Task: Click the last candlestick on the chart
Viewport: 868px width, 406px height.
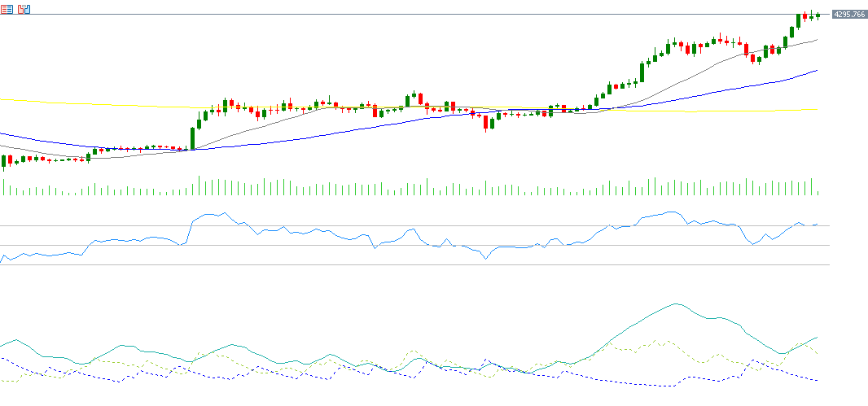Action: (x=818, y=16)
